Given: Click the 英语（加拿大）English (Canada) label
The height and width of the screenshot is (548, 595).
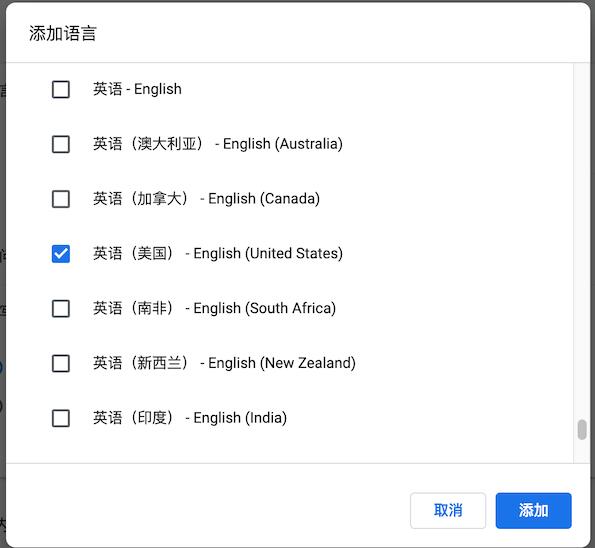Looking at the screenshot, I should tap(206, 198).
